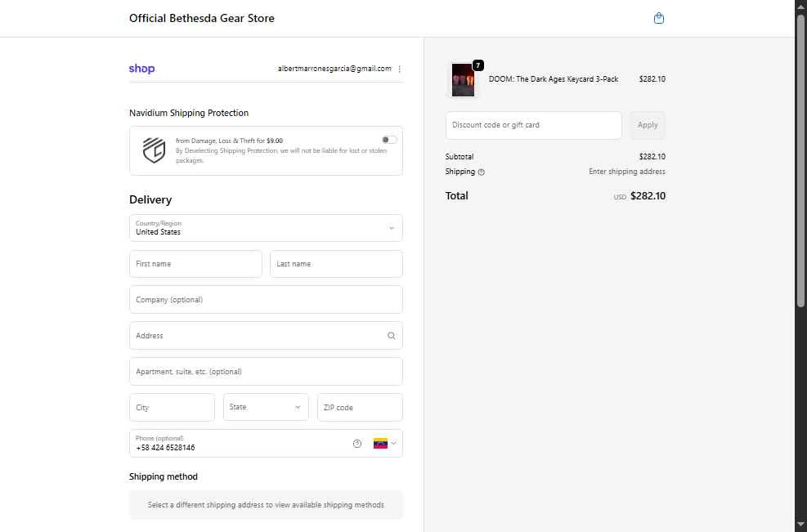Click the Subtotal label
Image resolution: width=807 pixels, height=532 pixels.
coord(459,156)
